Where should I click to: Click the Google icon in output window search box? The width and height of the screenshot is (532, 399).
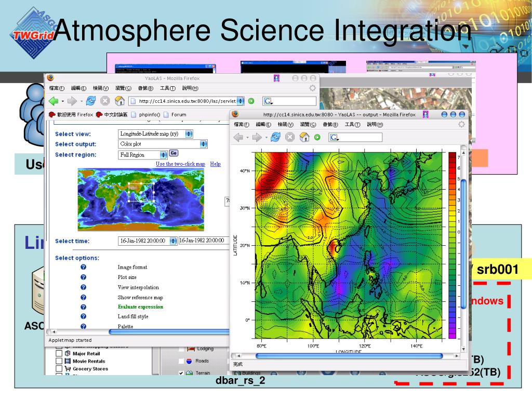(x=334, y=137)
